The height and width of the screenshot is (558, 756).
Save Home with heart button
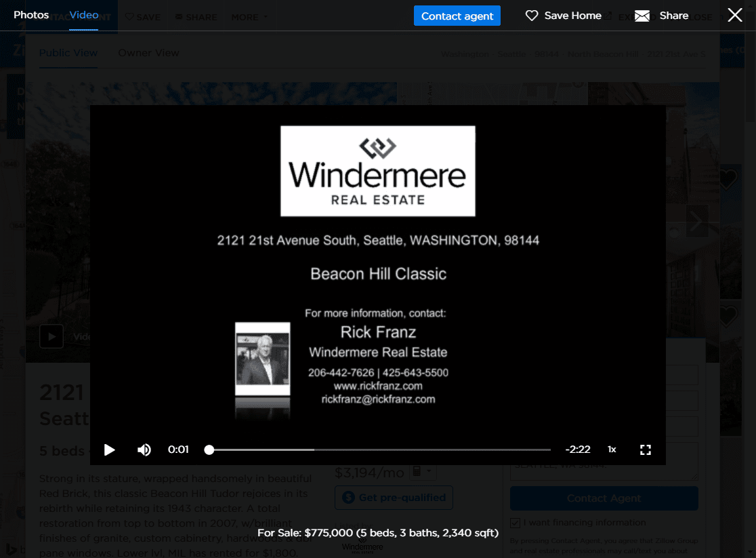[x=563, y=16]
